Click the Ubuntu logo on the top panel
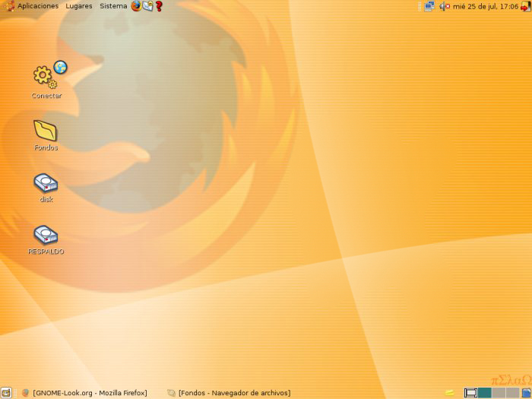This screenshot has width=532, height=399. tap(8, 6)
